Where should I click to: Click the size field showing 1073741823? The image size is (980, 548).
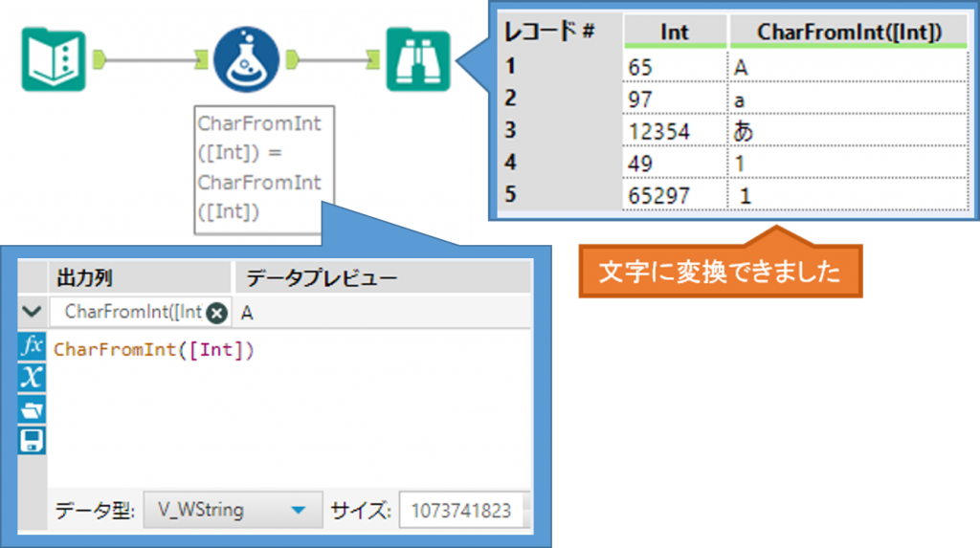point(461,511)
